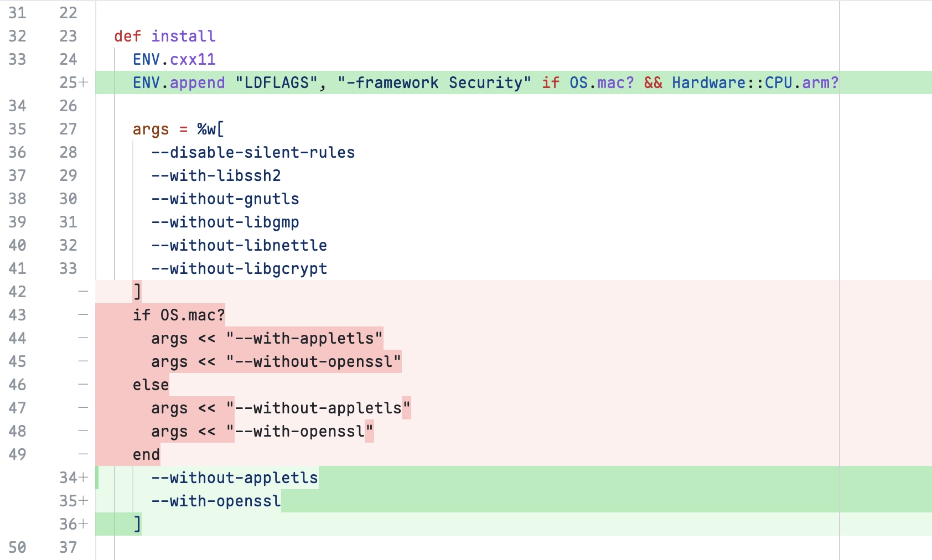Click new line number 37 in the gutter
The height and width of the screenshot is (560, 932).
[x=68, y=547]
